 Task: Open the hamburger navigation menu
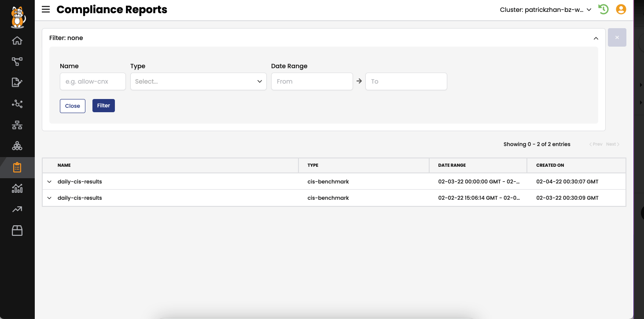[x=46, y=9]
